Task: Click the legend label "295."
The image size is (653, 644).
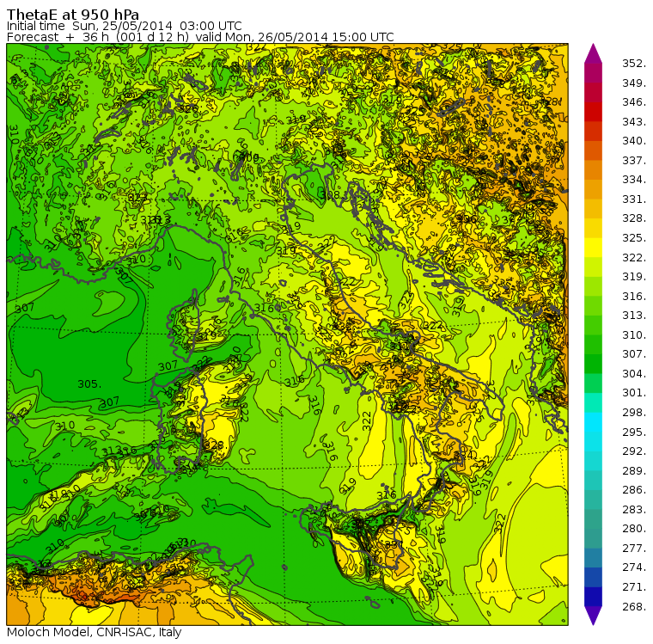Action: (x=634, y=432)
